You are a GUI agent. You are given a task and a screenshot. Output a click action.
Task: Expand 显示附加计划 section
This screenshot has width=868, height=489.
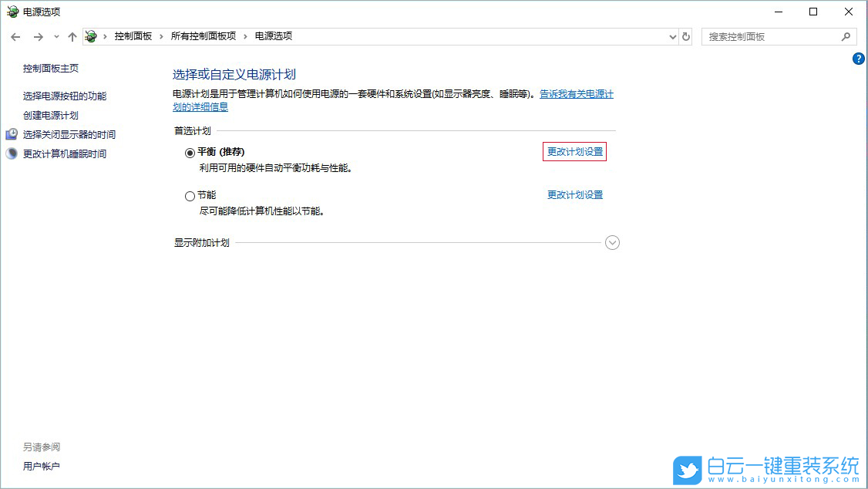612,242
